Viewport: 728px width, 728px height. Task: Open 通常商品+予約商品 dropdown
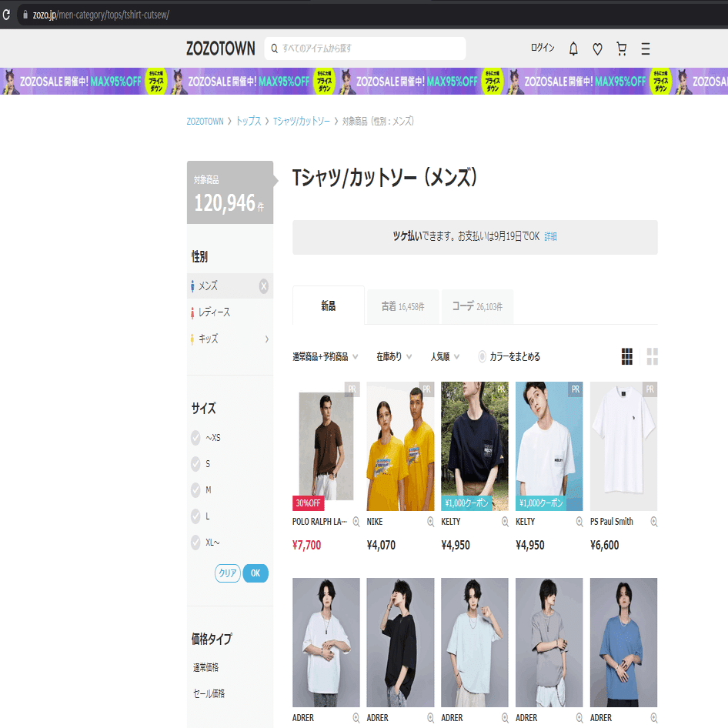pos(325,356)
